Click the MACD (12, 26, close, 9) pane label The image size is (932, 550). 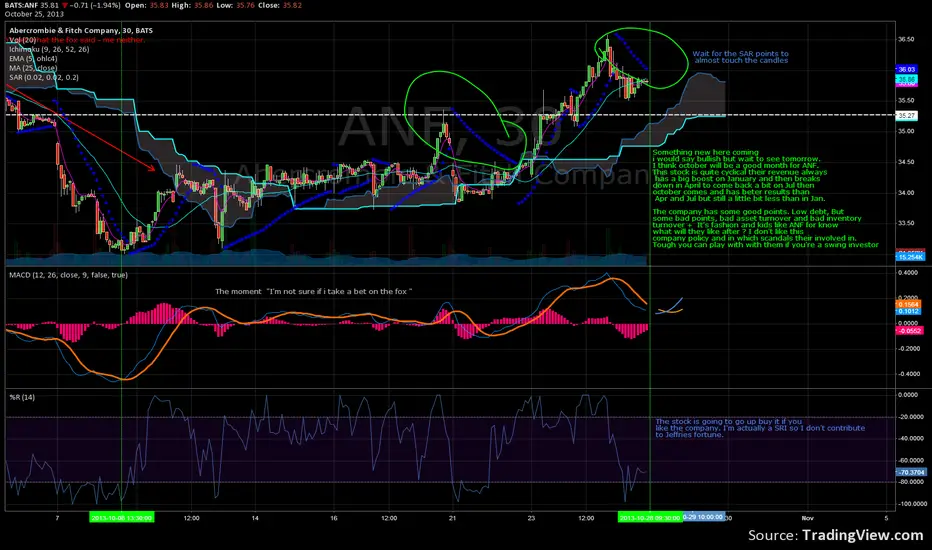68,275
